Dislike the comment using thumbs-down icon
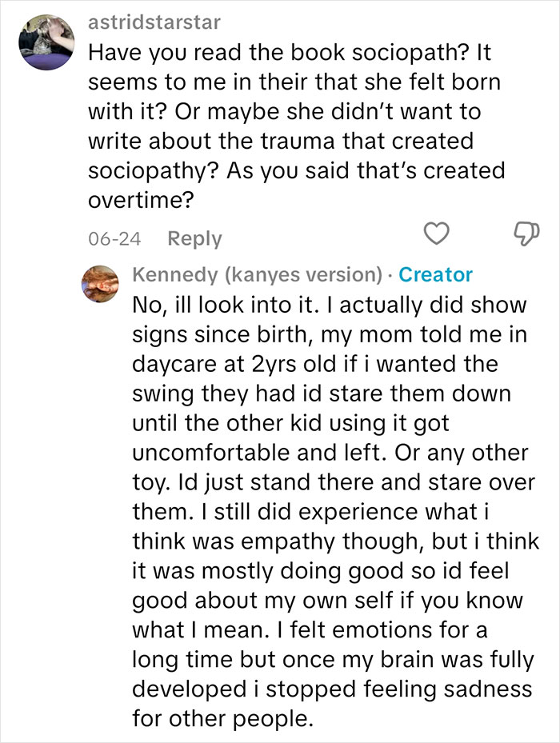Viewport: 560px width, 743px height. pos(527,233)
